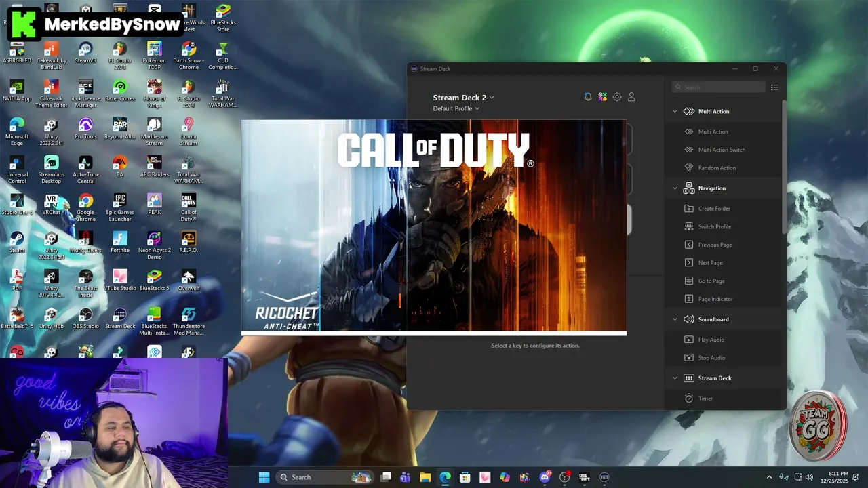This screenshot has height=488, width=868.
Task: Launch the NVIDIA App desktop icon
Action: [x=17, y=91]
